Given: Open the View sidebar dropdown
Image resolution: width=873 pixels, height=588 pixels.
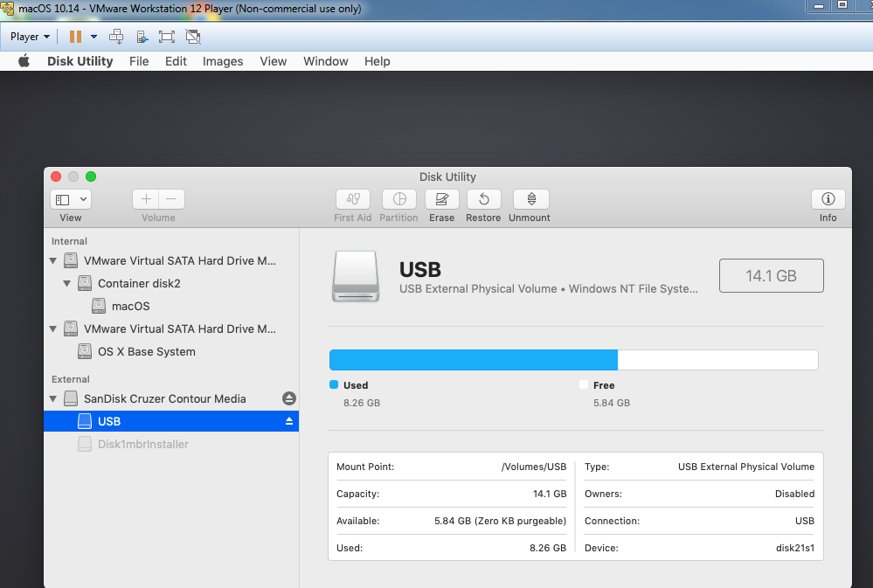Looking at the screenshot, I should pos(71,199).
